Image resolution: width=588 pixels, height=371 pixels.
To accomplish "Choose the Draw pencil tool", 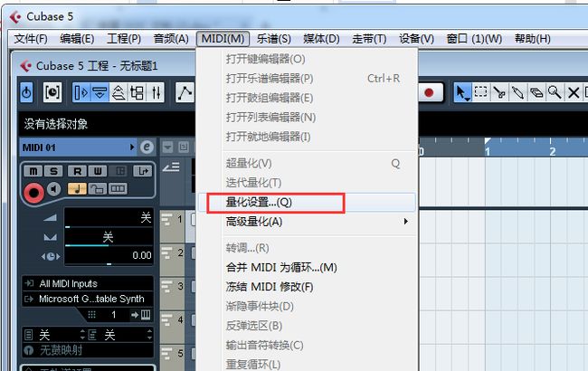I will click(517, 92).
